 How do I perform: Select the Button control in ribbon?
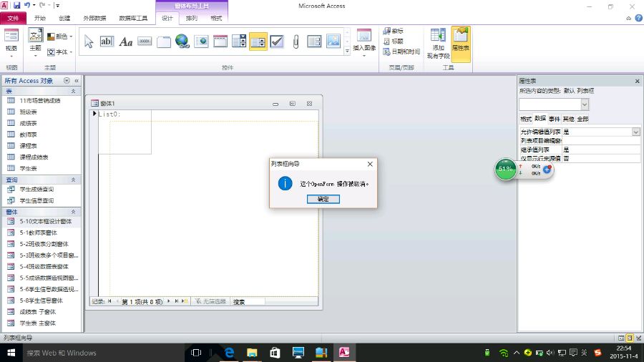pyautogui.click(x=145, y=41)
